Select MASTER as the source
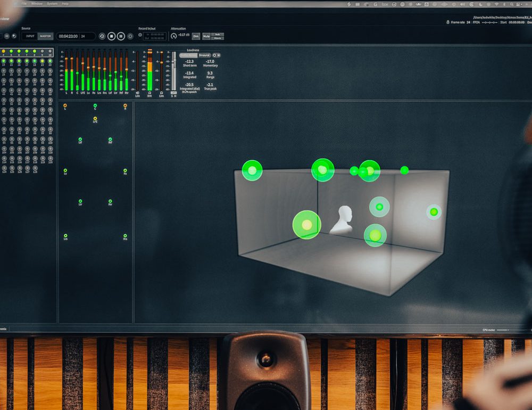This screenshot has width=532, height=410. point(45,36)
